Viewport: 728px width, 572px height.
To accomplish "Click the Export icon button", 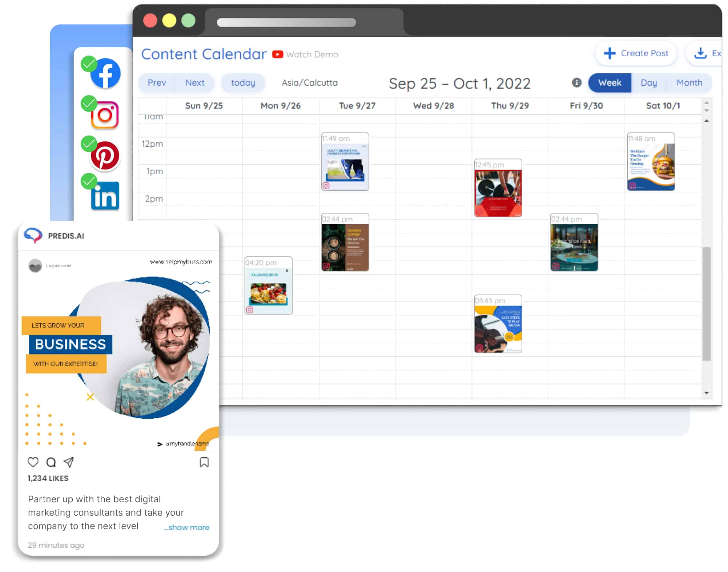I will 701,54.
